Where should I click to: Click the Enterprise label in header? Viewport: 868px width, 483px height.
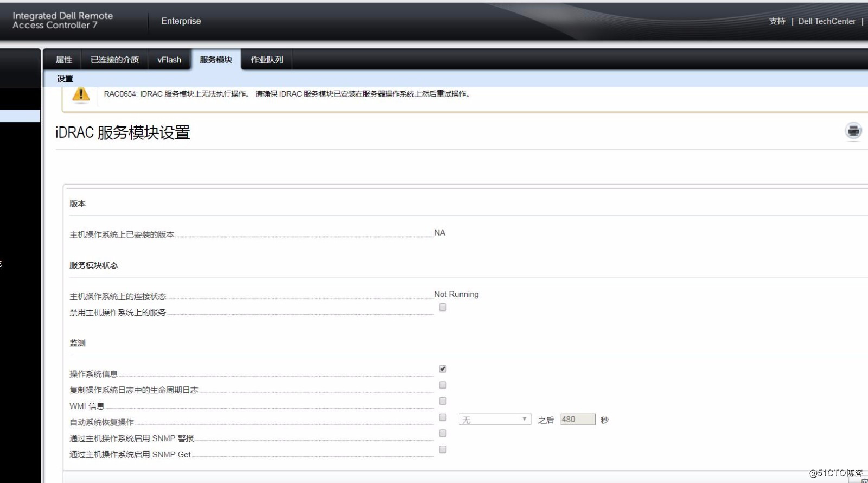coord(181,21)
